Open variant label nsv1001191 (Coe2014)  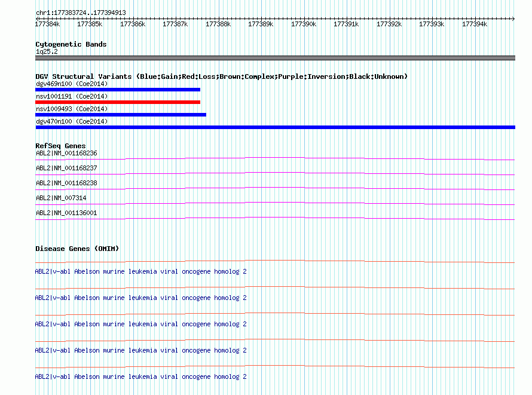coord(72,96)
